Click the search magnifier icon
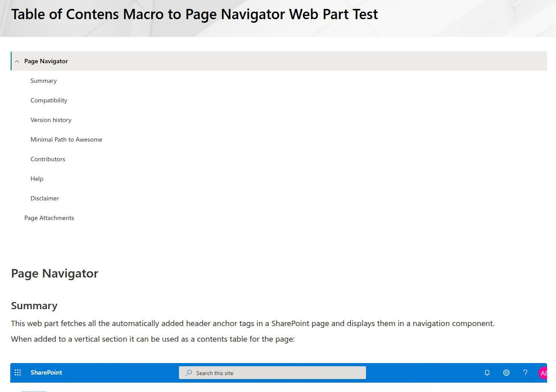Image resolution: width=556 pixels, height=392 pixels. click(188, 373)
